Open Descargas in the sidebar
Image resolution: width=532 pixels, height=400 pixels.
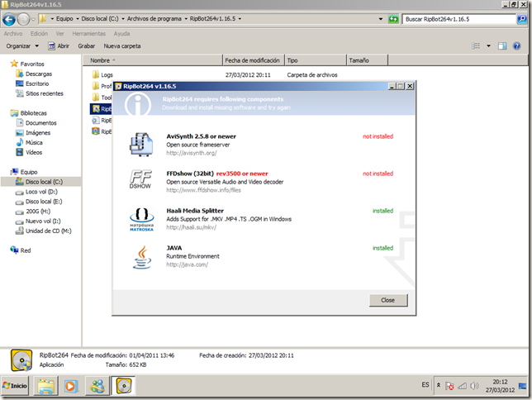[x=34, y=74]
